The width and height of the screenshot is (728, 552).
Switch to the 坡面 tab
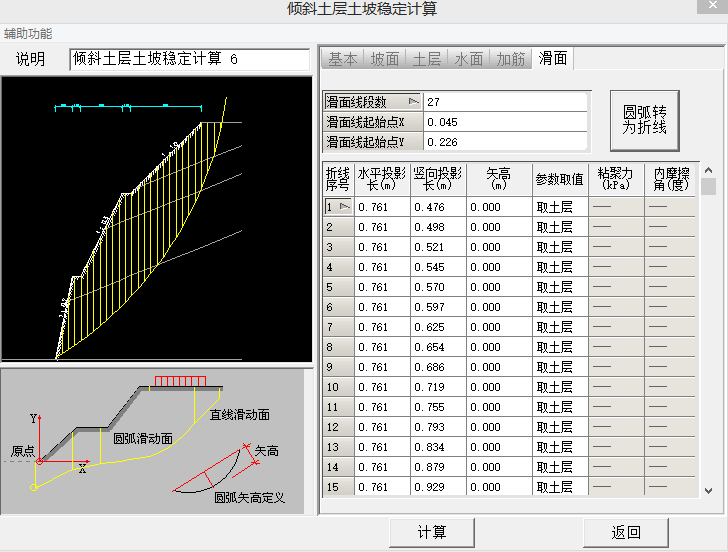point(384,59)
